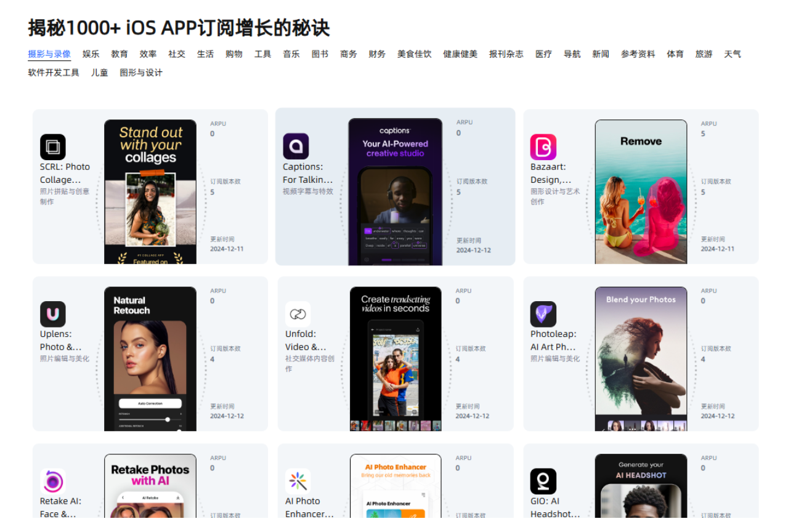The width and height of the screenshot is (788, 532).
Task: Click the Captions app icon
Action: [296, 147]
